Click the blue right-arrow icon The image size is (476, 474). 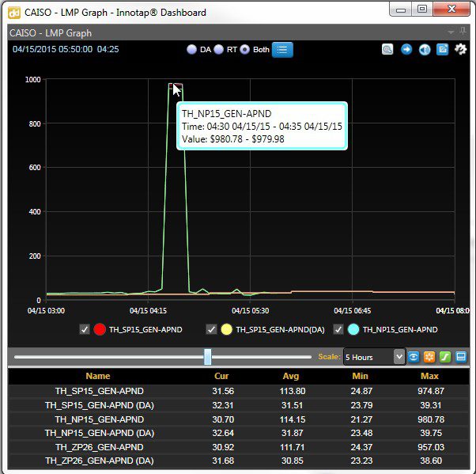406,49
